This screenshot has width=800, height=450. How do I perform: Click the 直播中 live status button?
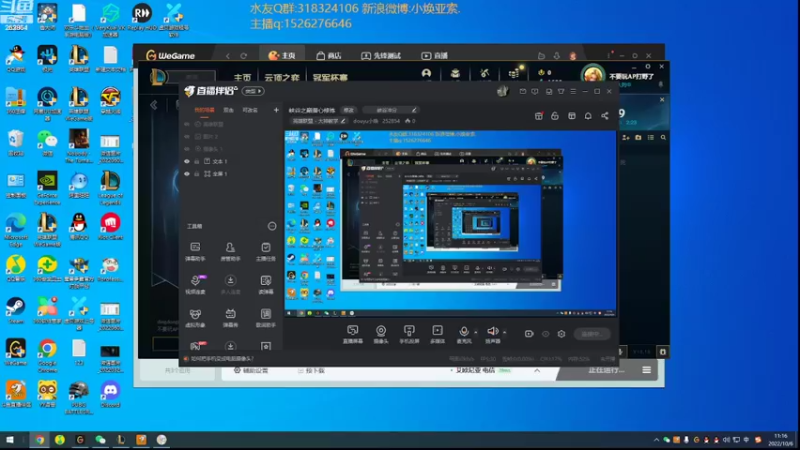591,334
